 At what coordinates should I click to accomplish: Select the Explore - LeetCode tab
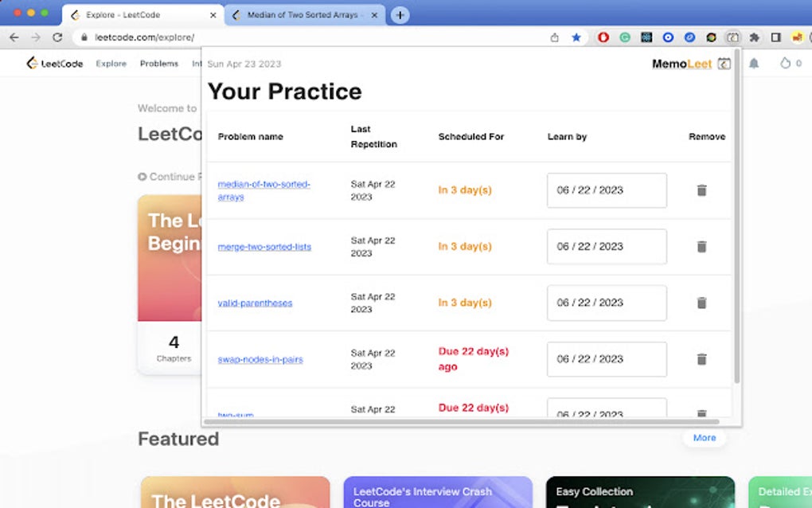tap(143, 15)
